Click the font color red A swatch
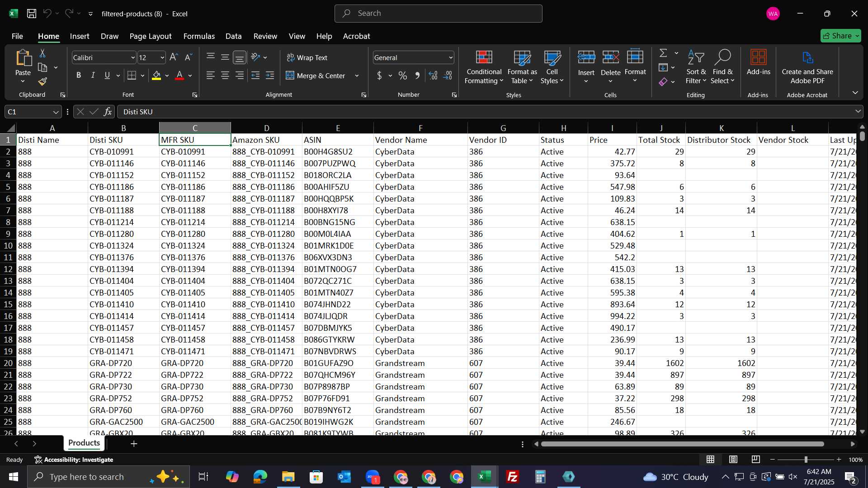 (179, 75)
